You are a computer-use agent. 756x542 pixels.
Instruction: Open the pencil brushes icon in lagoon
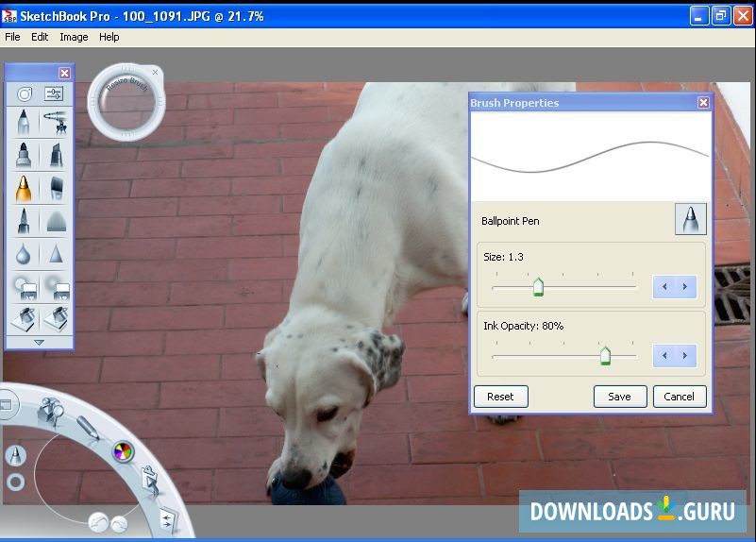(x=88, y=427)
